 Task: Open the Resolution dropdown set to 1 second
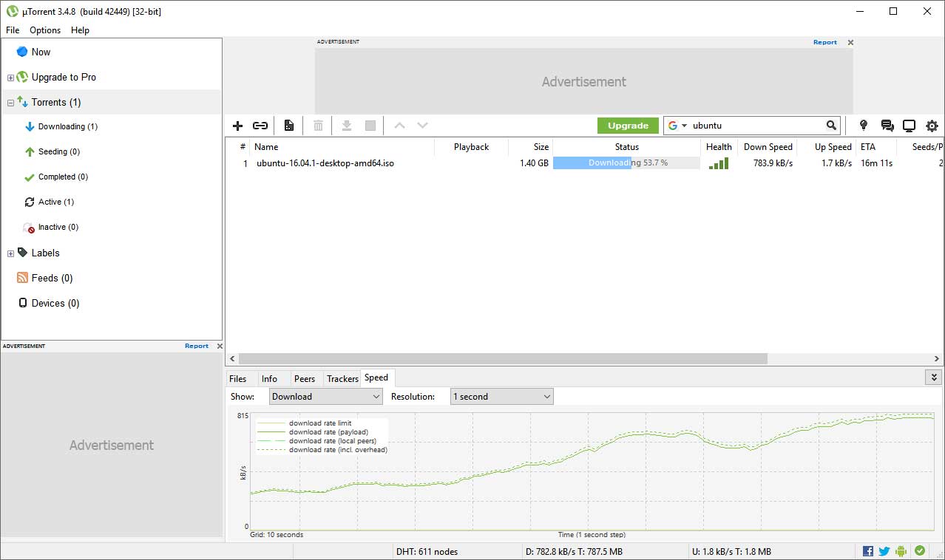click(x=501, y=397)
